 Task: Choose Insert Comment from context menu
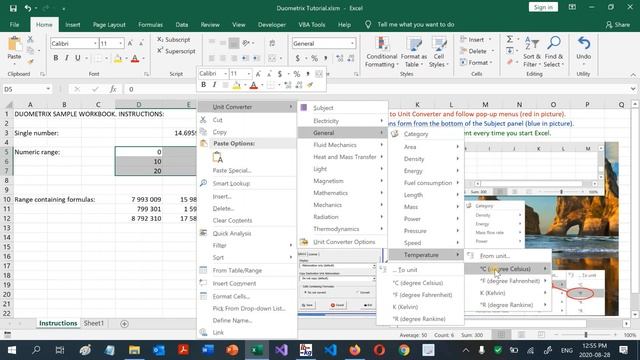tap(247, 283)
